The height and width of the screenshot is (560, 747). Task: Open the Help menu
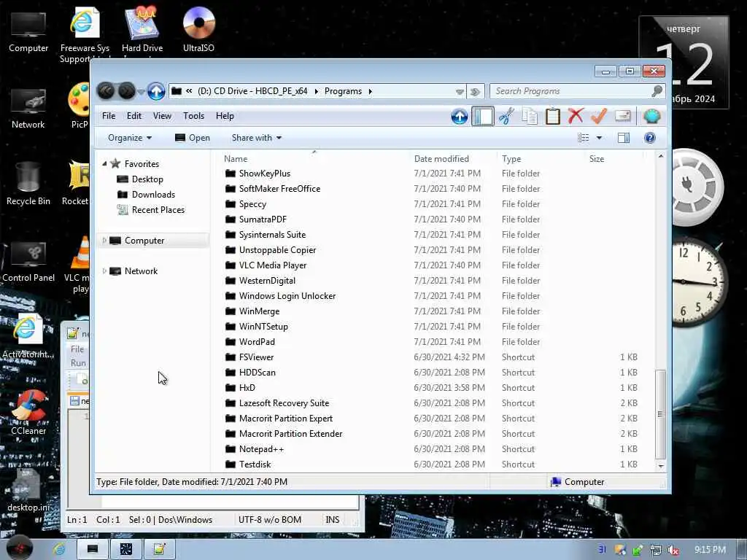[225, 116]
